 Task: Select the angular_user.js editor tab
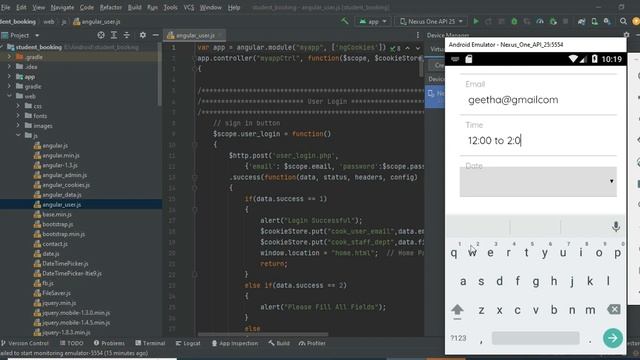point(194,36)
